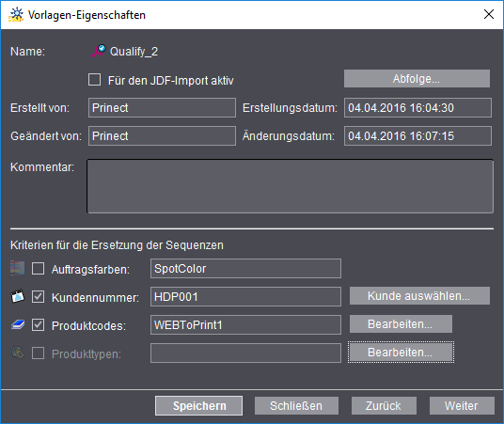This screenshot has height=424, width=504.
Task: Click Bearbeiten... next to Produktcodes
Action: pyautogui.click(x=401, y=324)
